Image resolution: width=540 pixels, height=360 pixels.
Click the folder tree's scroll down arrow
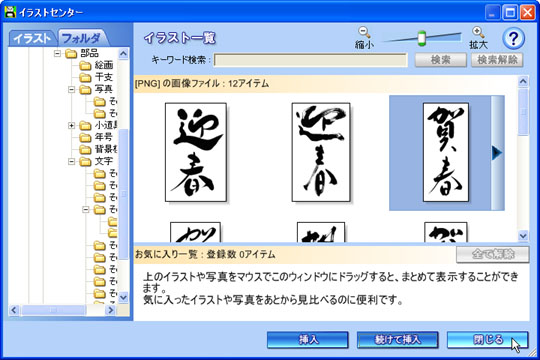coord(123,297)
